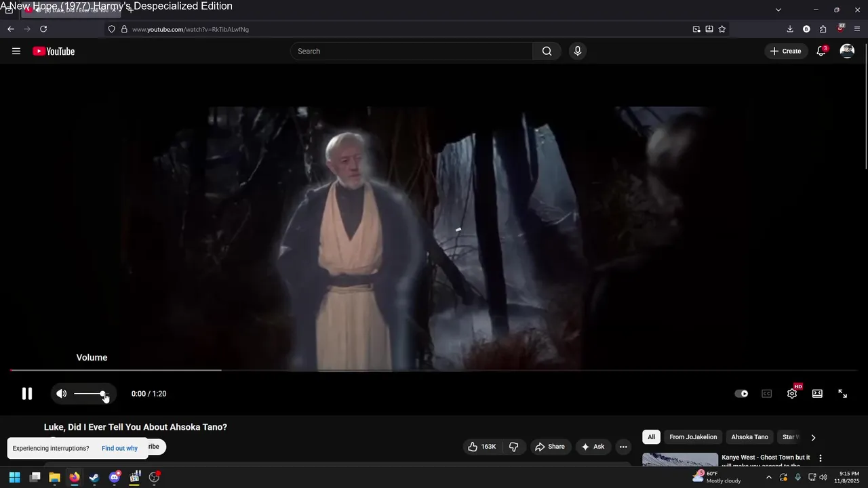Screen dimensions: 868x488
Task: Like the video with 163K likes
Action: [x=482, y=447]
